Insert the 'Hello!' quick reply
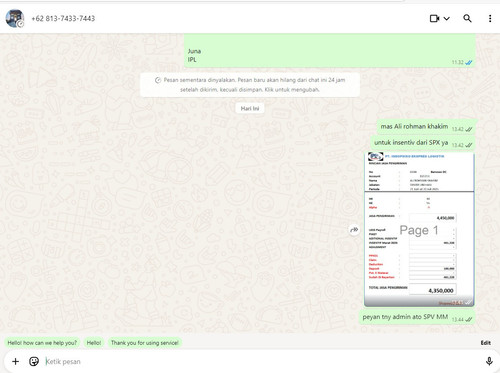This screenshot has width=500, height=373. [94, 343]
